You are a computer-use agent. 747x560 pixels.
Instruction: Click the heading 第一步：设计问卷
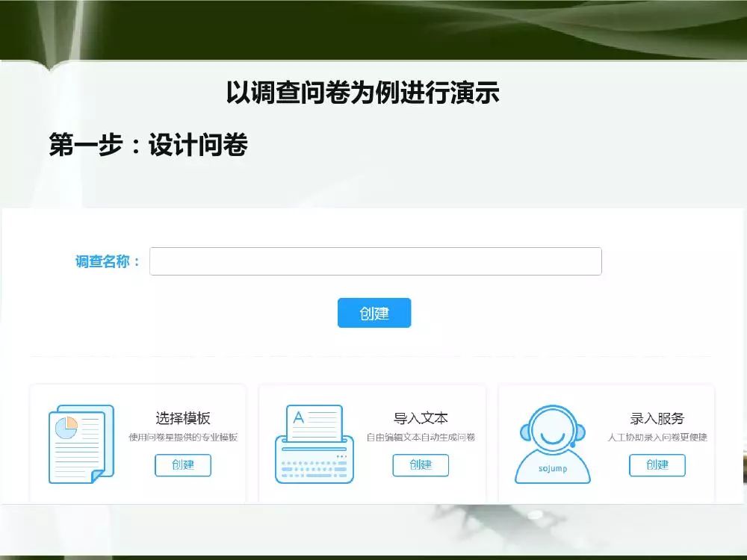[148, 145]
